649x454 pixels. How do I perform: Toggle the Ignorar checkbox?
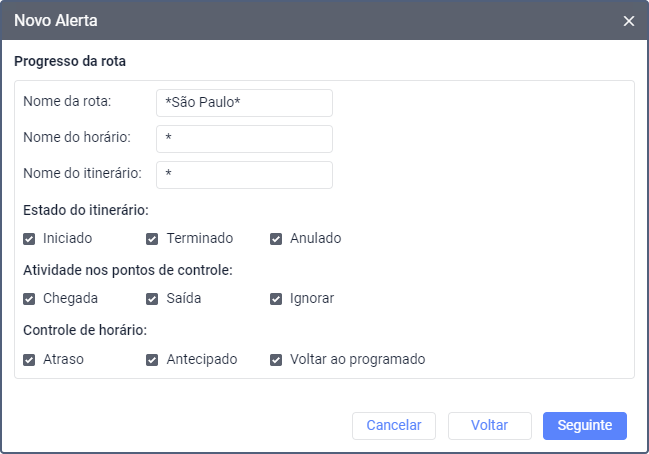click(x=276, y=299)
